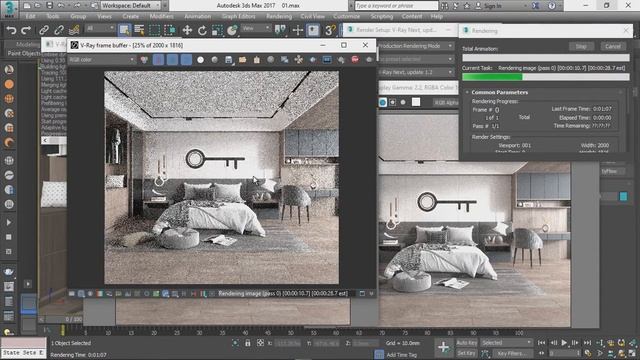Open the Tools menu

[x=53, y=16]
